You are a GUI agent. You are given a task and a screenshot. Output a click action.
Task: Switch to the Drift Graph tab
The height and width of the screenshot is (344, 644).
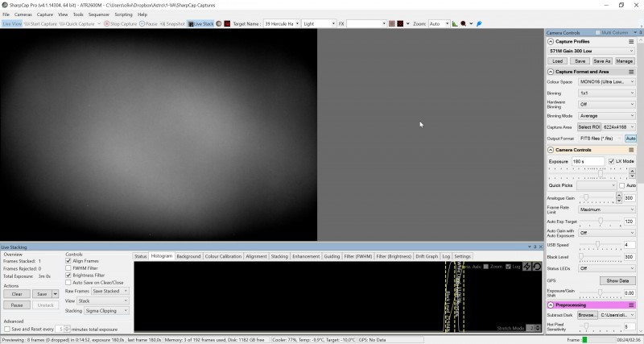(427, 256)
